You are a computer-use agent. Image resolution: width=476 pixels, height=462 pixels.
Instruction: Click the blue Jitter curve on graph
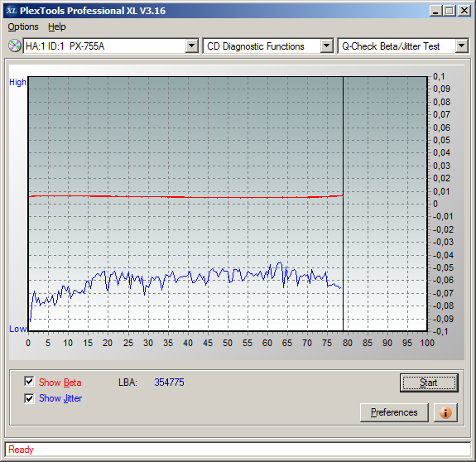(x=185, y=277)
